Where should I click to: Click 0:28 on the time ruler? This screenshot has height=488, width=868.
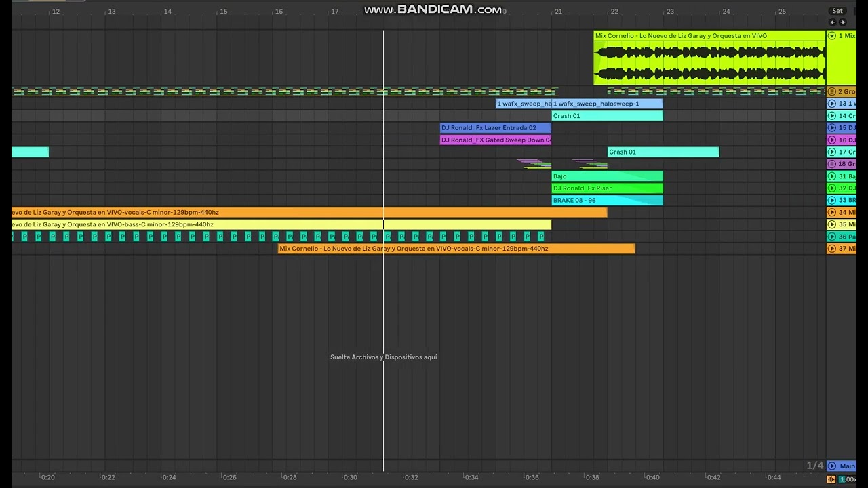pos(290,477)
